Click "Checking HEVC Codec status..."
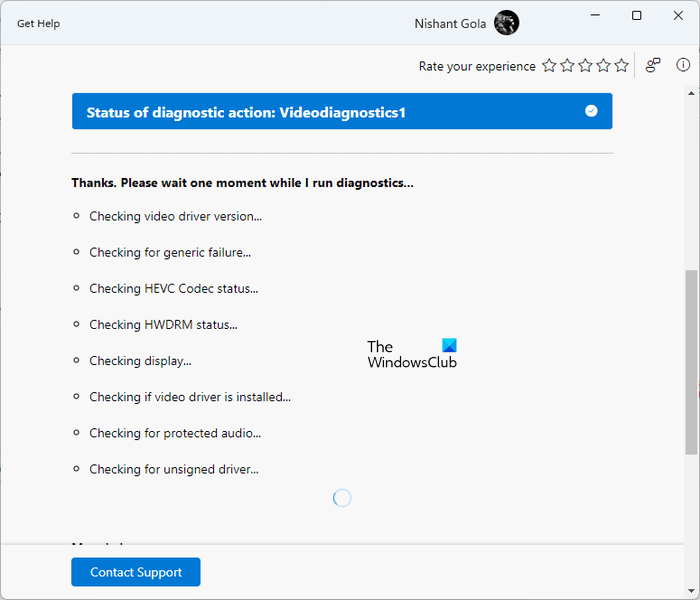Screen dimensions: 700x600 tap(174, 289)
